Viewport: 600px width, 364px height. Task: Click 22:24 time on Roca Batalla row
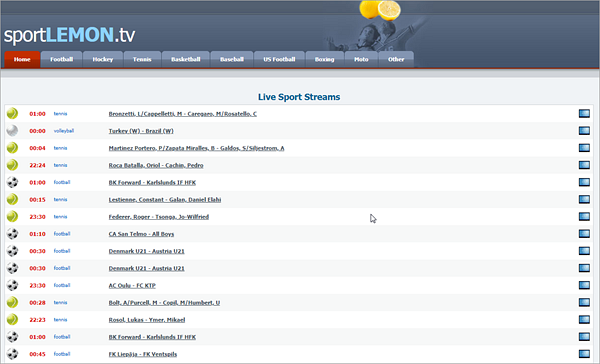point(38,165)
